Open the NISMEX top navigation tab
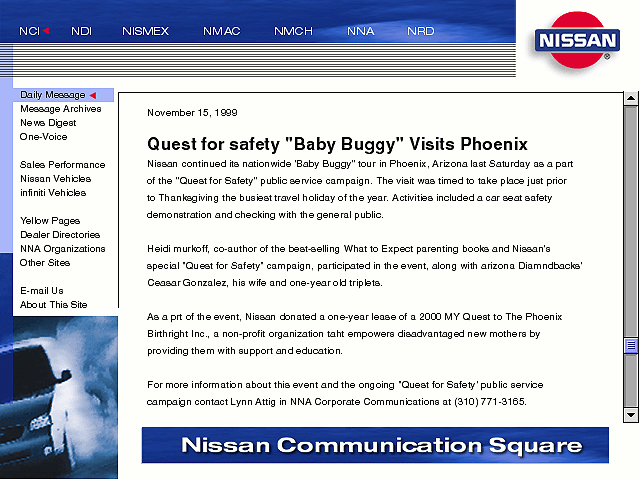The height and width of the screenshot is (480, 640). coord(145,31)
